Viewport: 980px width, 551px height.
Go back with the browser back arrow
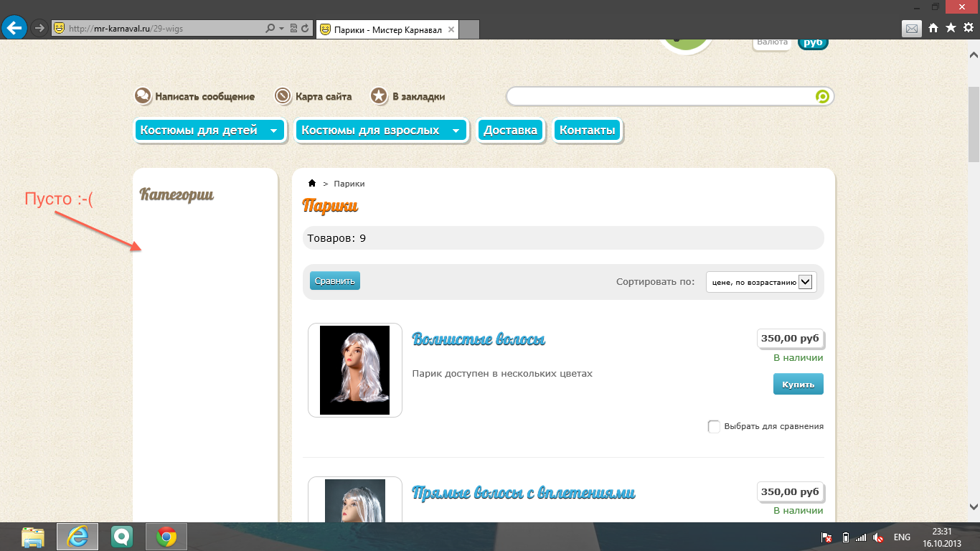pyautogui.click(x=14, y=28)
